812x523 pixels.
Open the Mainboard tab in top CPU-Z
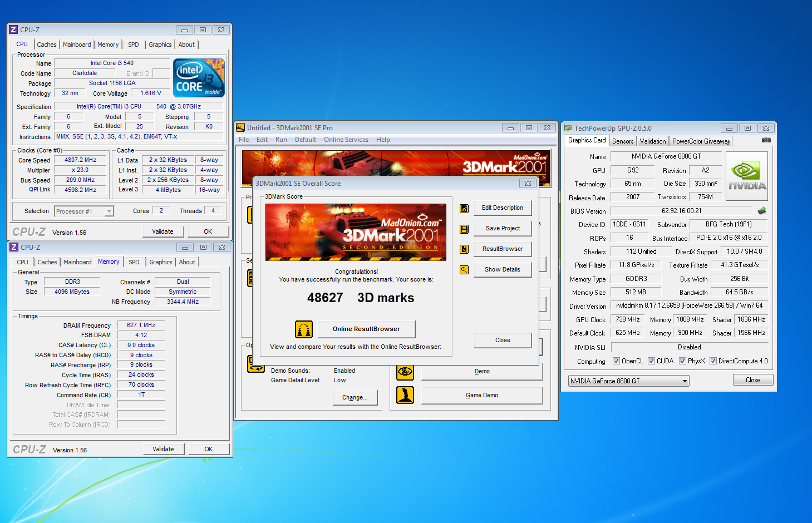[x=77, y=45]
